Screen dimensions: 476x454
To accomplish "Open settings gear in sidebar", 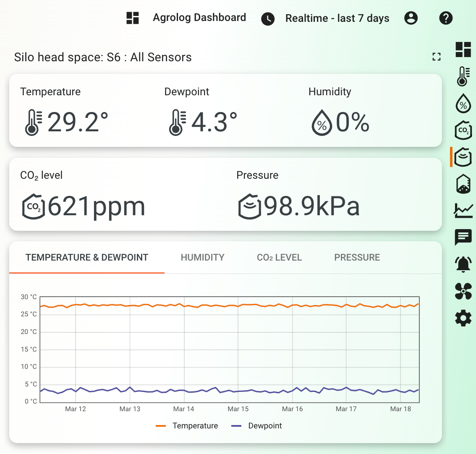I will point(463,318).
